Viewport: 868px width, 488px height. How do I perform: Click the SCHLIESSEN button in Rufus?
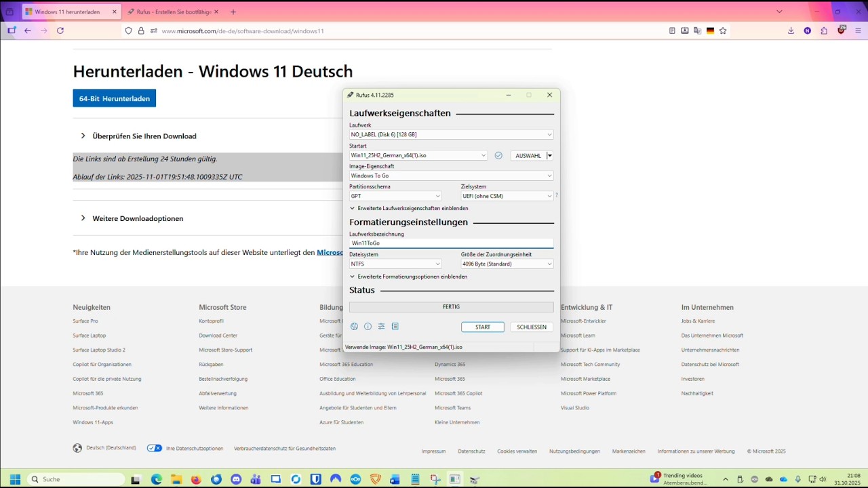[x=532, y=327]
